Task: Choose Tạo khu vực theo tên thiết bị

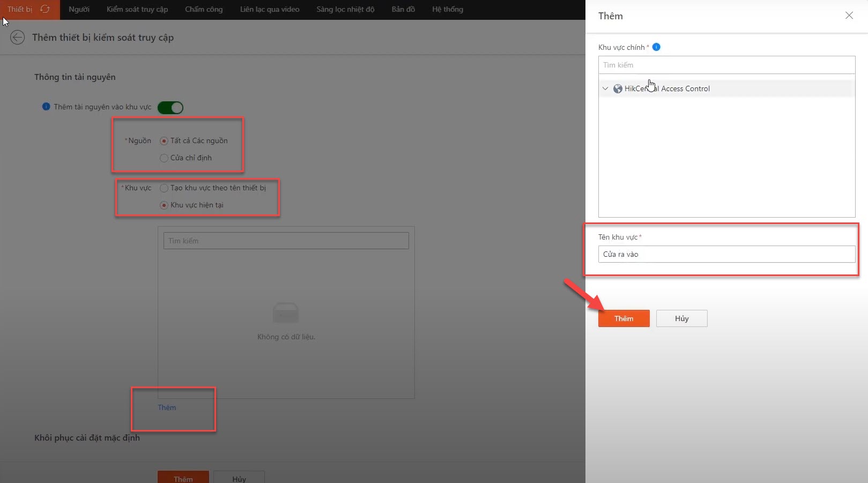Action: 164,188
